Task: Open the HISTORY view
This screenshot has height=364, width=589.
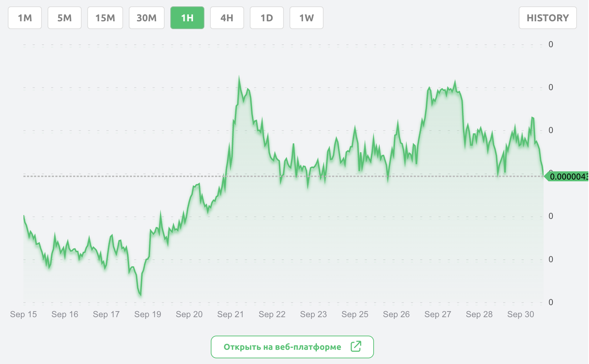Action: [547, 18]
